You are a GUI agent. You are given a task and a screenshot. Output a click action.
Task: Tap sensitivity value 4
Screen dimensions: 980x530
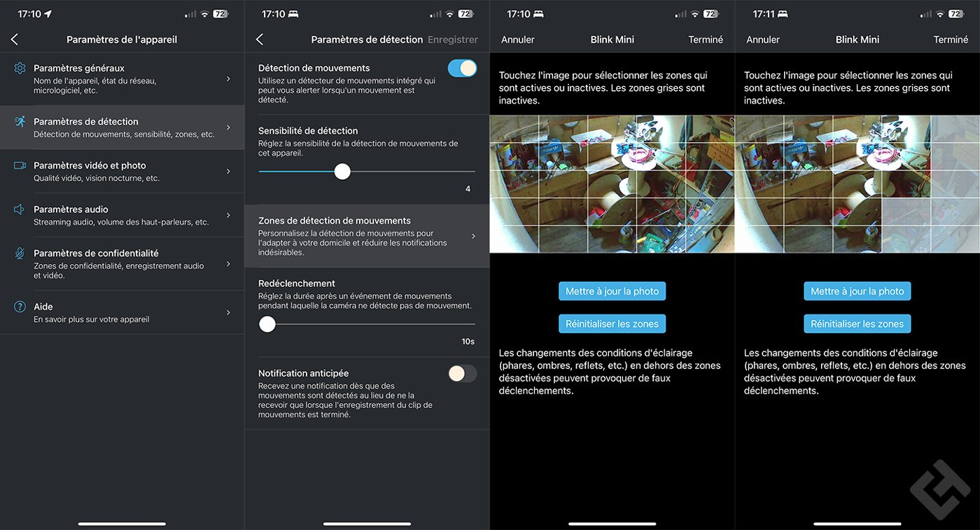(x=468, y=189)
